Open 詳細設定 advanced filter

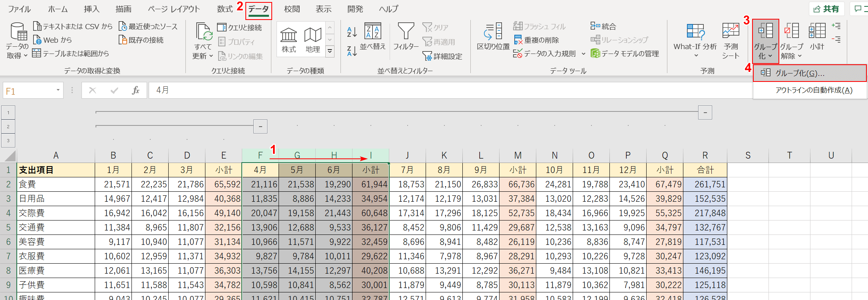pos(442,56)
